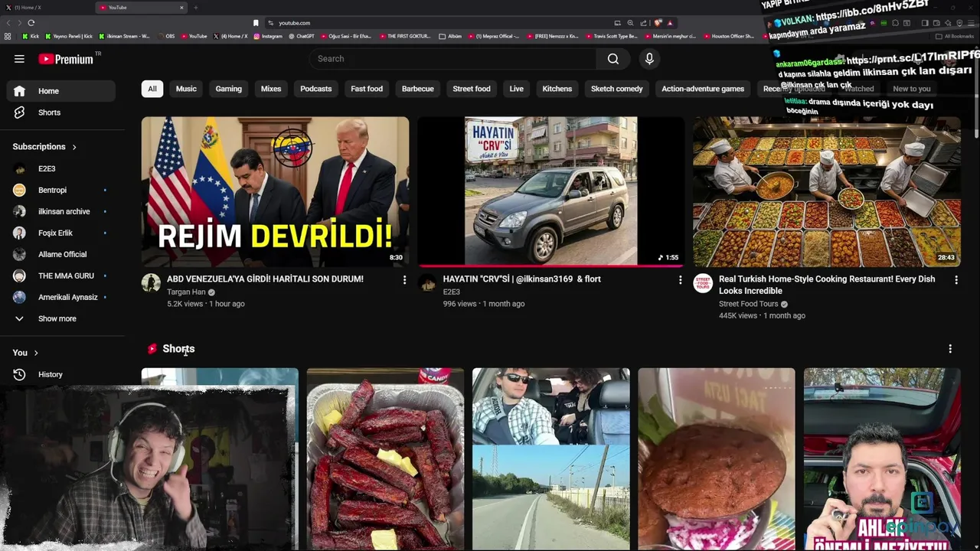Focus the YouTube search box
The height and width of the screenshot is (551, 980).
(x=453, y=59)
